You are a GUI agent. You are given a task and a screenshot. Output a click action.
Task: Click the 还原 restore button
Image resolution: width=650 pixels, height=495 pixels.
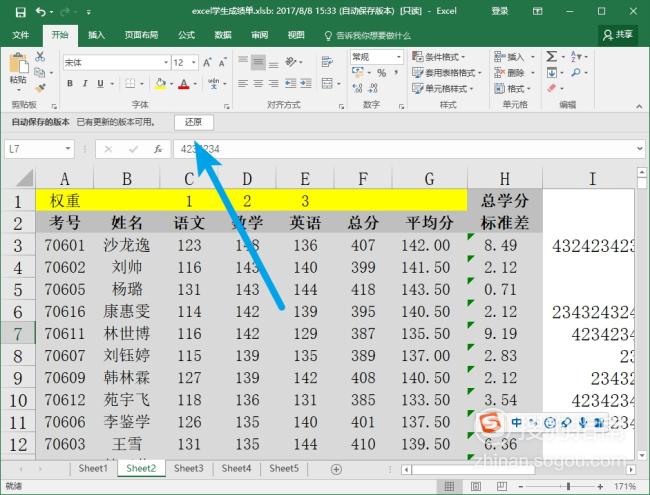pos(194,122)
